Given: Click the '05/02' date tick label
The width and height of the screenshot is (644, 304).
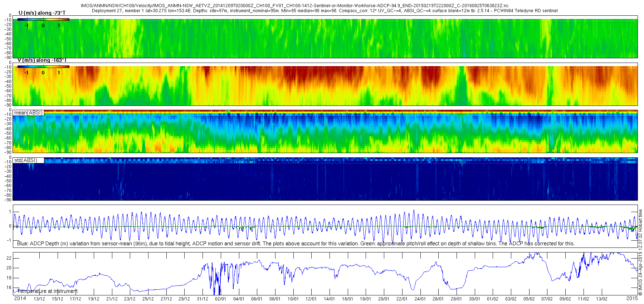Looking at the screenshot, I should click(x=529, y=299).
